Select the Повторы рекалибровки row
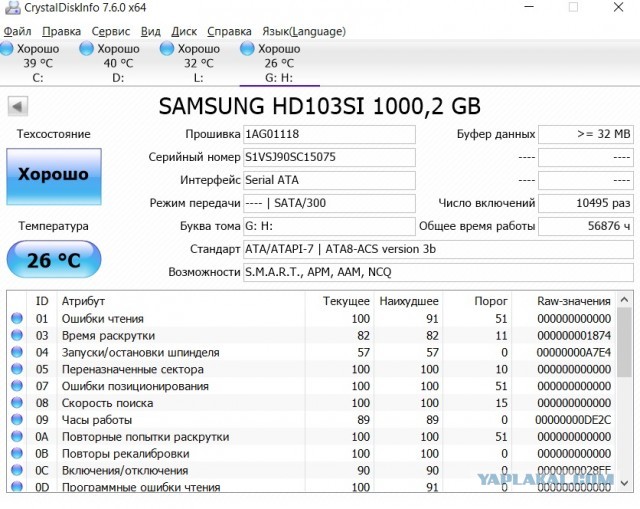The height and width of the screenshot is (509, 640). click(x=312, y=453)
